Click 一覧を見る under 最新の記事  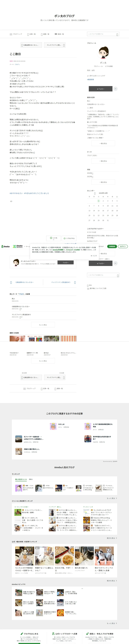(x=103, y=143)
